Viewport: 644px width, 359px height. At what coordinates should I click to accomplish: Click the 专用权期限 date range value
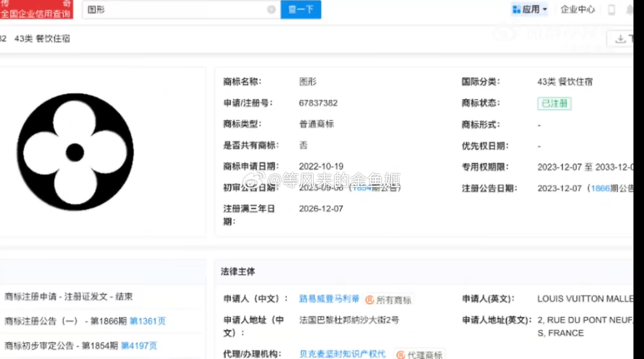click(585, 167)
